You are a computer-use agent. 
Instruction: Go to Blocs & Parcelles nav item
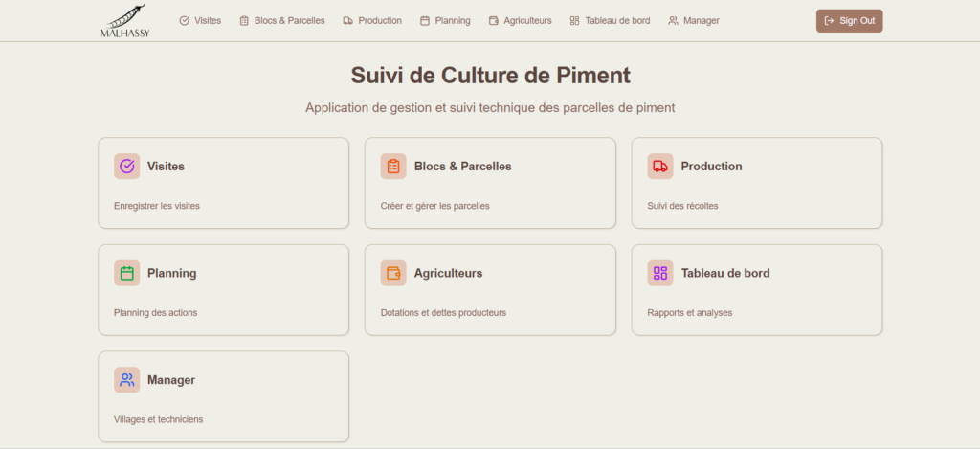(282, 21)
